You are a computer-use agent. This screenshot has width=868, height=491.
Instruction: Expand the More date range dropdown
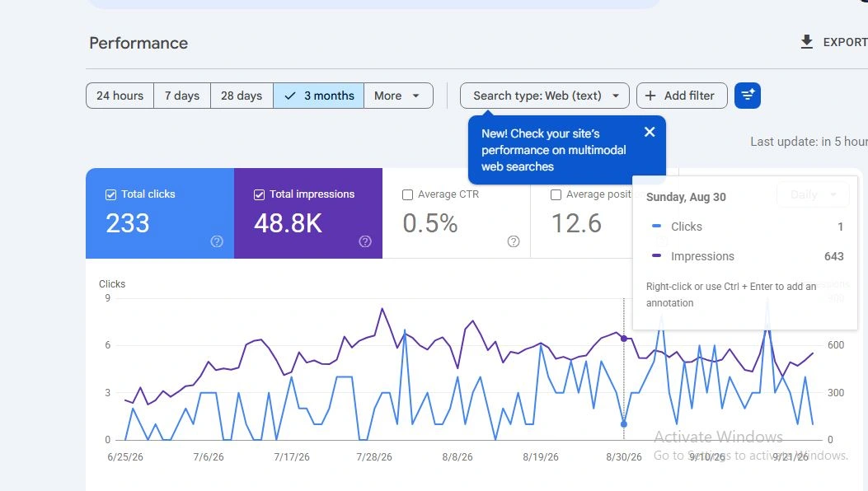click(x=398, y=96)
